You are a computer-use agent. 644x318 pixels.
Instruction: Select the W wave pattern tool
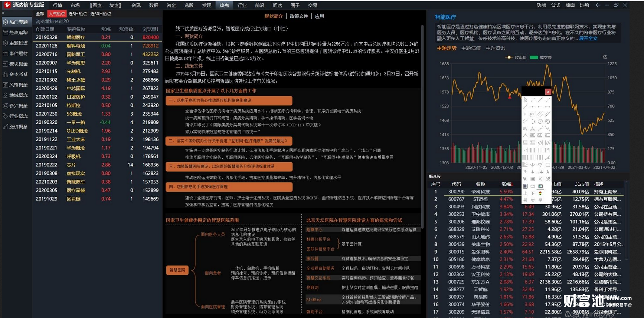pyautogui.click(x=525, y=129)
